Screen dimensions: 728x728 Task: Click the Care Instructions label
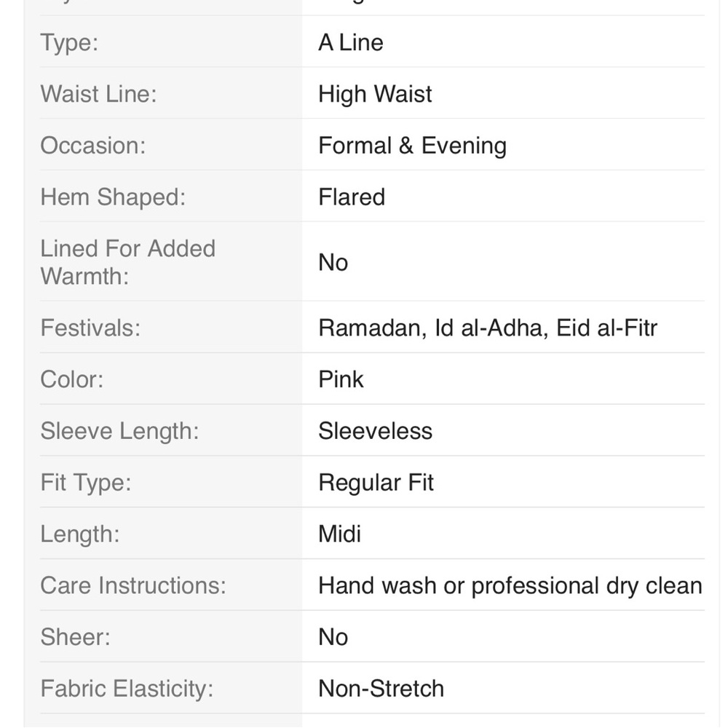(132, 585)
